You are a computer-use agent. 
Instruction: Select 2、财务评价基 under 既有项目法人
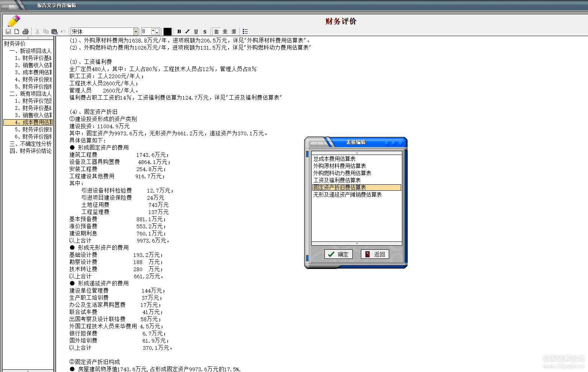[x=33, y=108]
